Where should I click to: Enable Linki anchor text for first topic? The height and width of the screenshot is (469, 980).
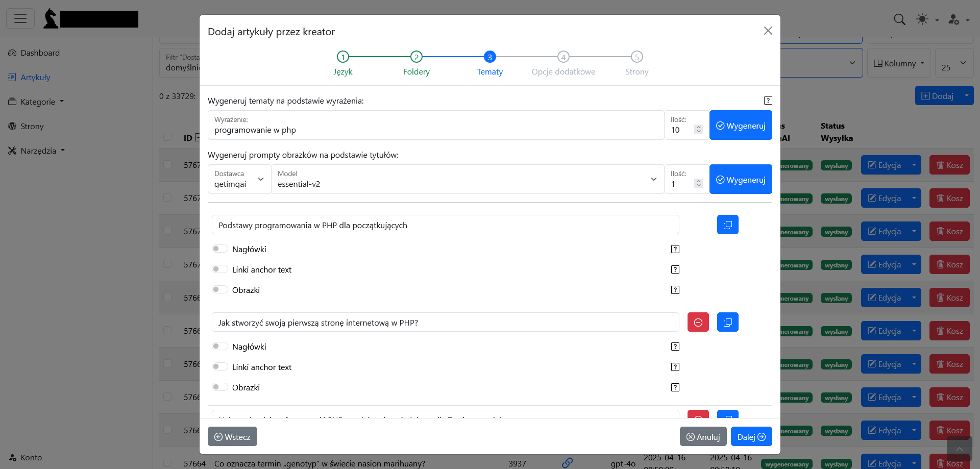coord(220,269)
